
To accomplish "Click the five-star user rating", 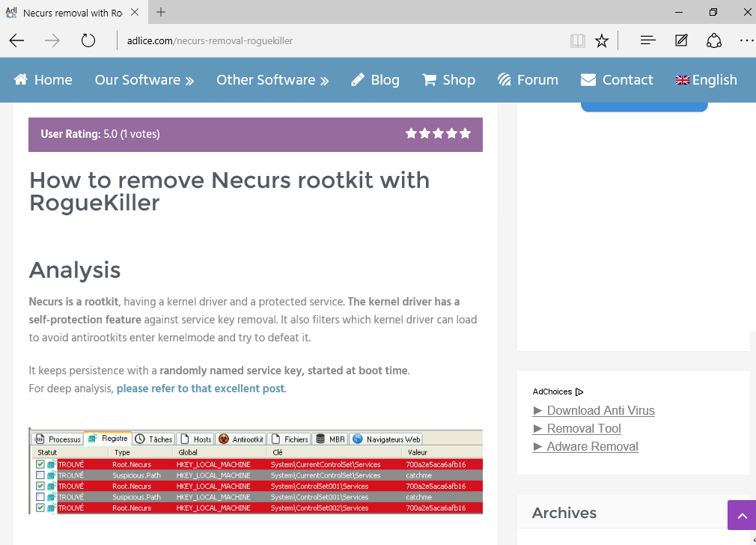I will tap(438, 134).
